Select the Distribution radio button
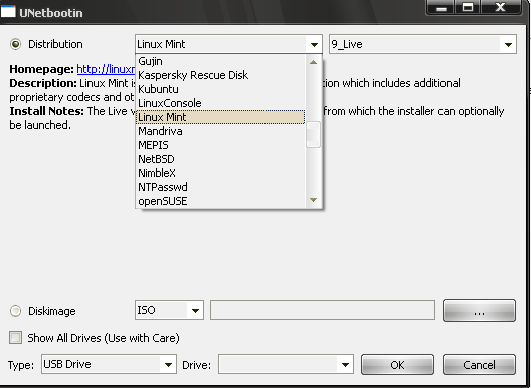This screenshot has width=531, height=388. pos(16,44)
